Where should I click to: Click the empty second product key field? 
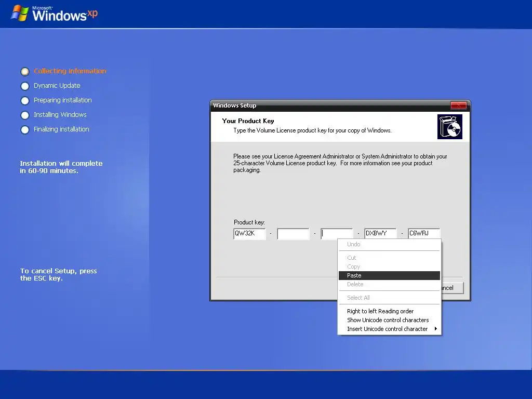click(x=293, y=233)
